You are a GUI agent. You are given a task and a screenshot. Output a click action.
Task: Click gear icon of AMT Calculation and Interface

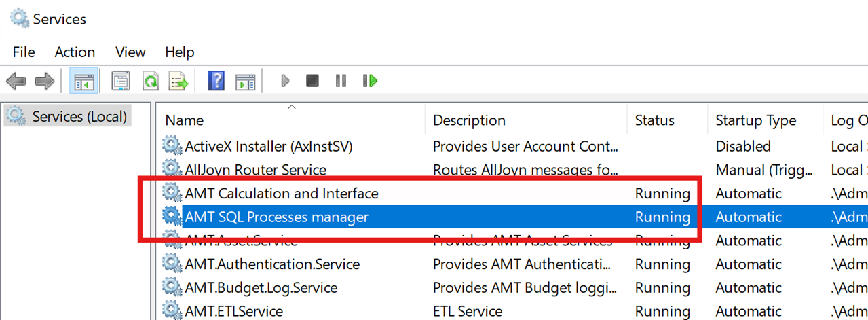click(x=172, y=192)
